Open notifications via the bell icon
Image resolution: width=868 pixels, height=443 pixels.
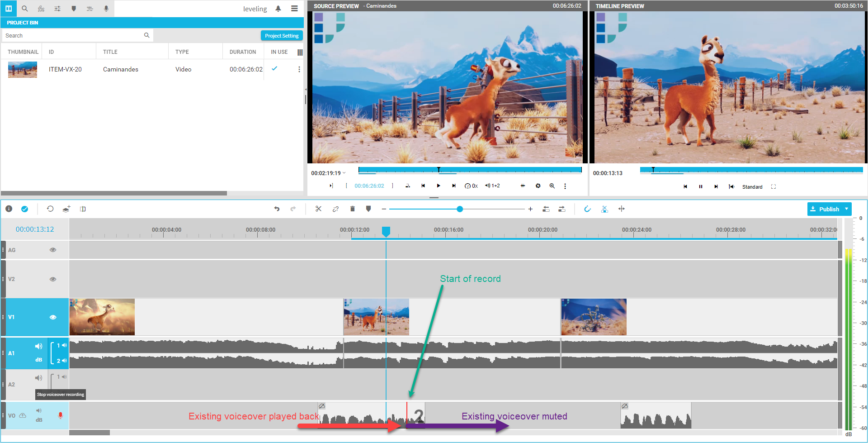278,9
